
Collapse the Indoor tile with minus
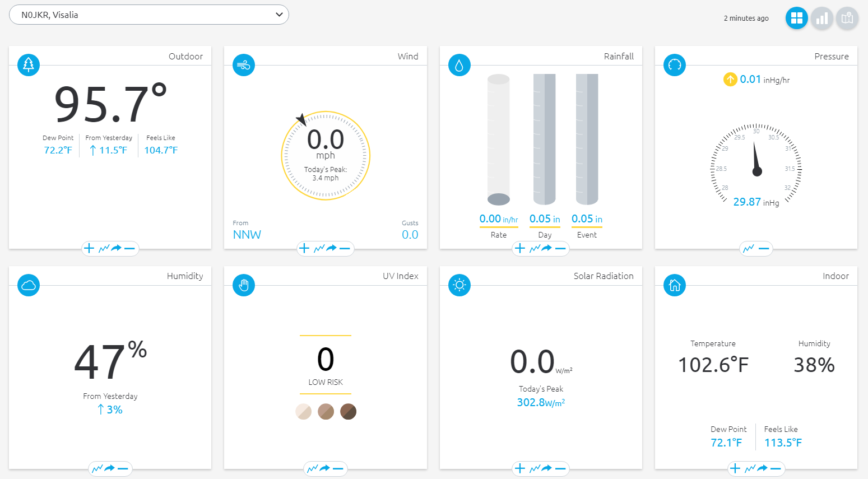tap(776, 468)
